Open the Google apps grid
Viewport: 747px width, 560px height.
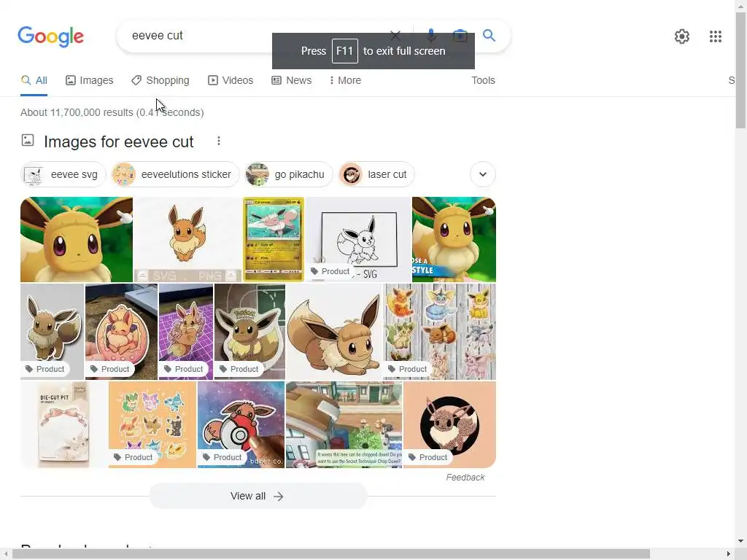715,36
